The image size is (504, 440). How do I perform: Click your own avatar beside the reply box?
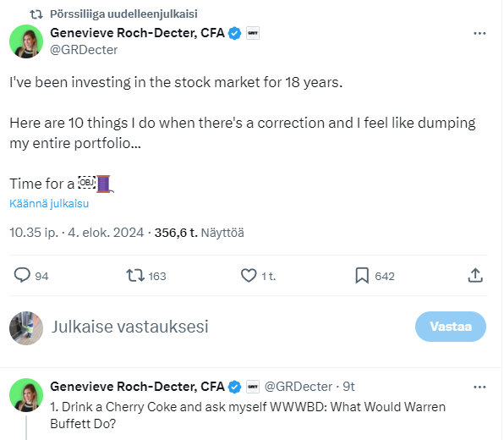point(26,328)
